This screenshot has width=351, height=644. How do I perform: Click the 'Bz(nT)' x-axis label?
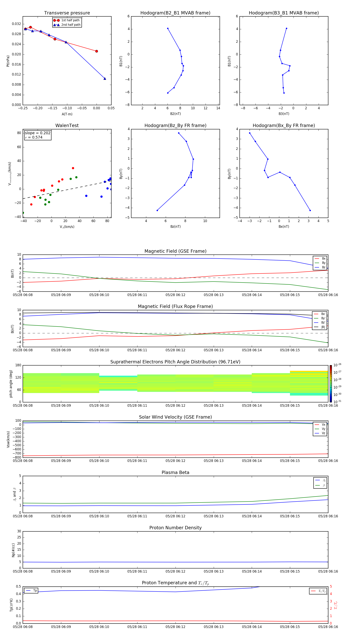pyautogui.click(x=175, y=227)
